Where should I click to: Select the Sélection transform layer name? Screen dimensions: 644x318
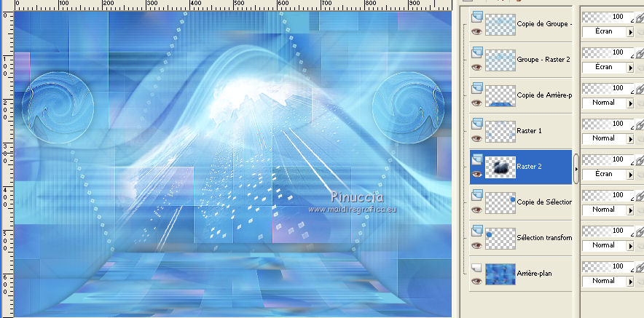pyautogui.click(x=544, y=237)
